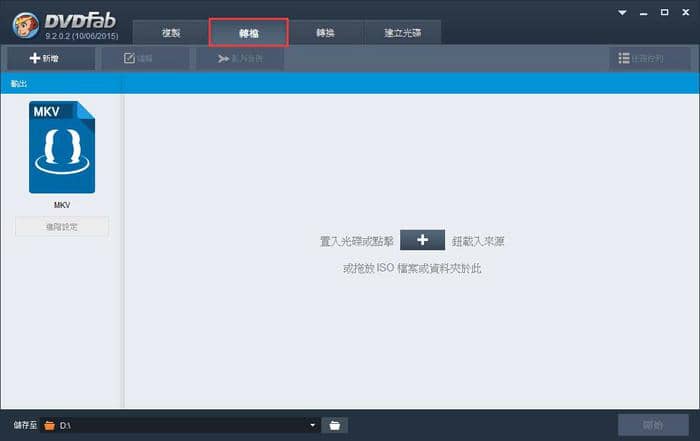Click the DVDFab mascot logo icon
The height and width of the screenshot is (441, 700).
pos(25,25)
